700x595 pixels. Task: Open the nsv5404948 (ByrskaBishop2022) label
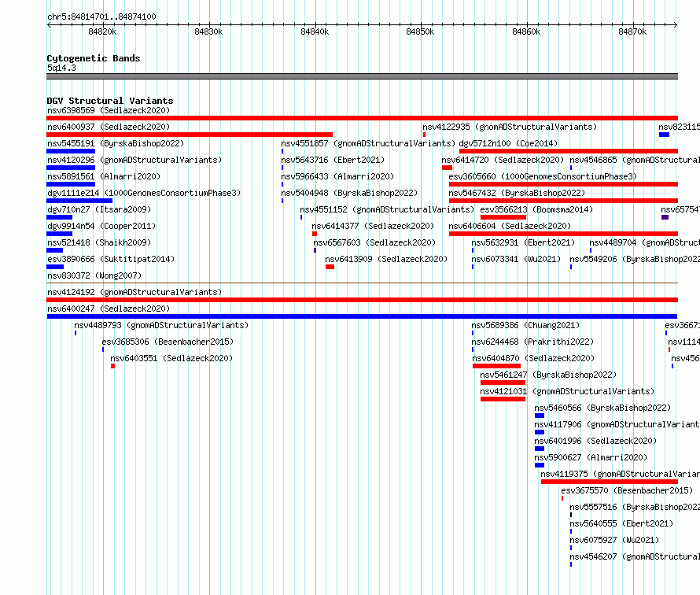point(349,193)
